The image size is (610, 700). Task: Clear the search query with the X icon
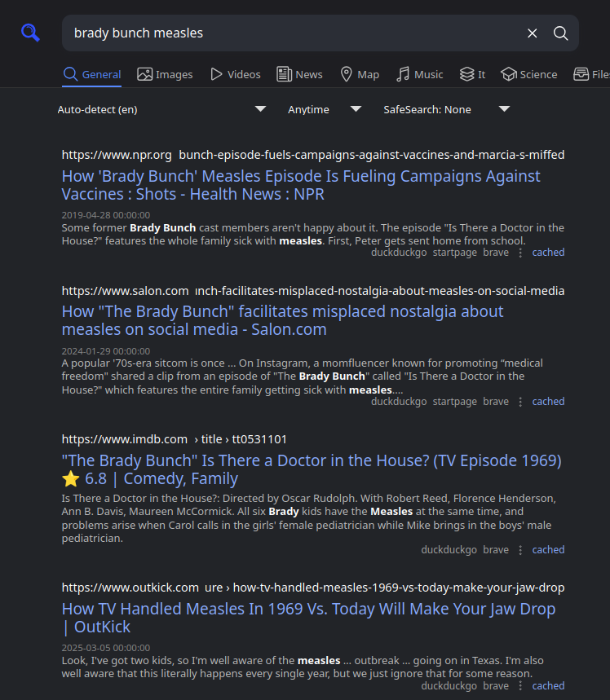[532, 33]
